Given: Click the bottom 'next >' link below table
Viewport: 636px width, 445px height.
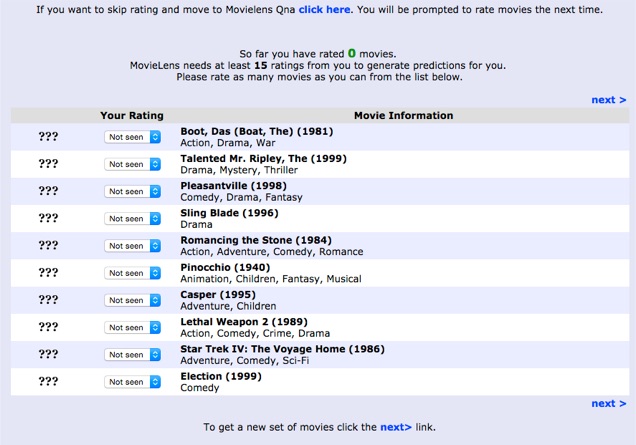Looking at the screenshot, I should tap(608, 404).
